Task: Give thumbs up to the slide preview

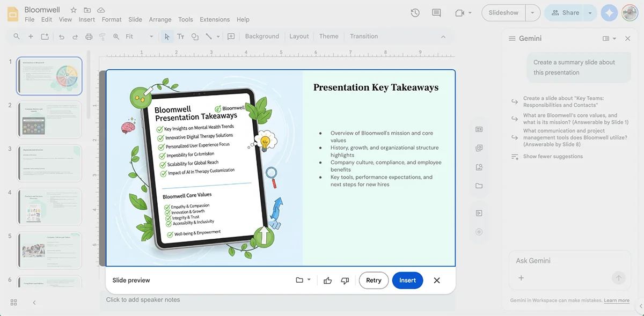Action: [x=328, y=281]
